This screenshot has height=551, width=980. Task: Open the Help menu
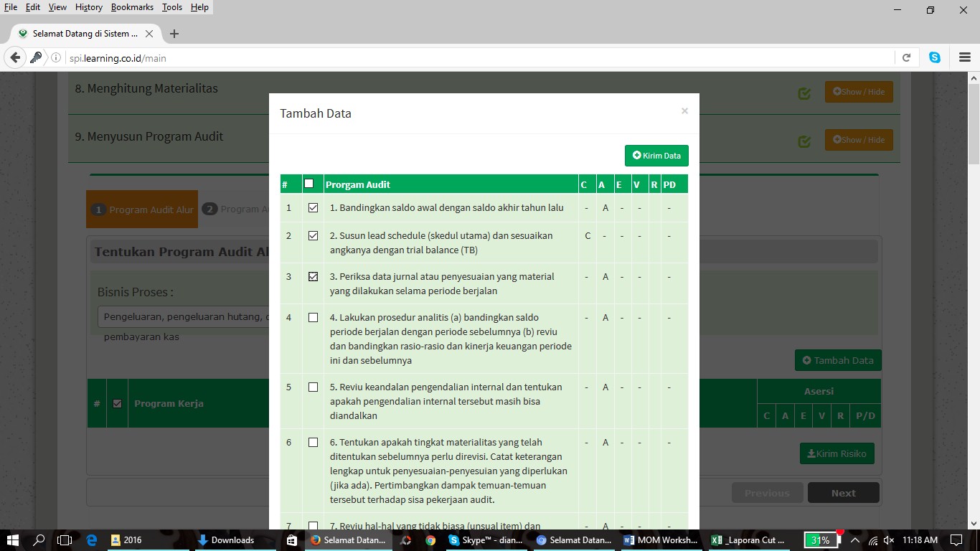(199, 7)
